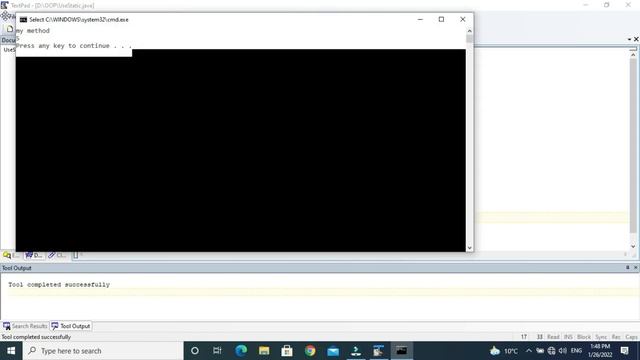Click TextPad editor scroll up arrow
Viewport: 640px width, 360px height.
pyautogui.click(x=633, y=55)
